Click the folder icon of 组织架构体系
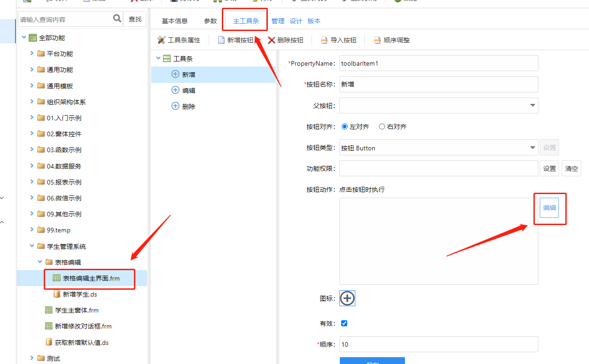 pos(41,102)
